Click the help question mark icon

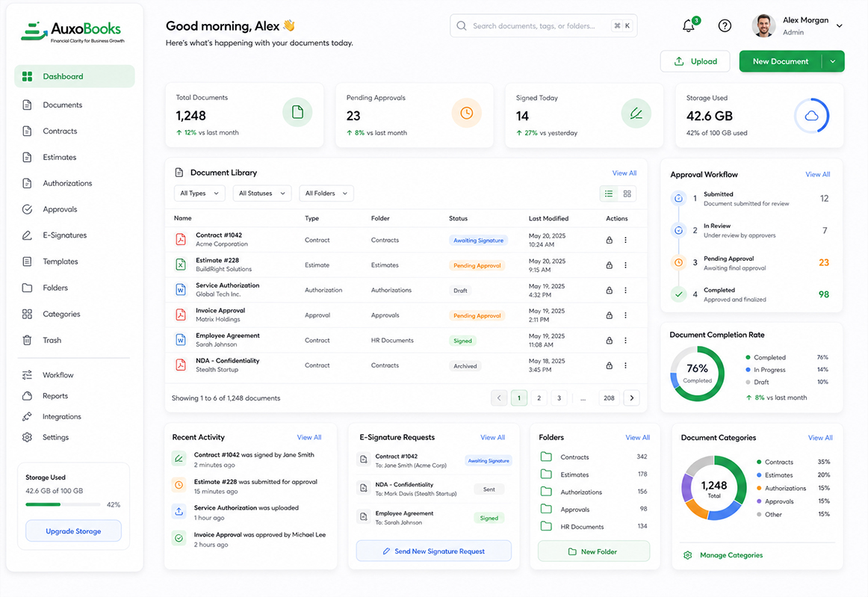725,25
